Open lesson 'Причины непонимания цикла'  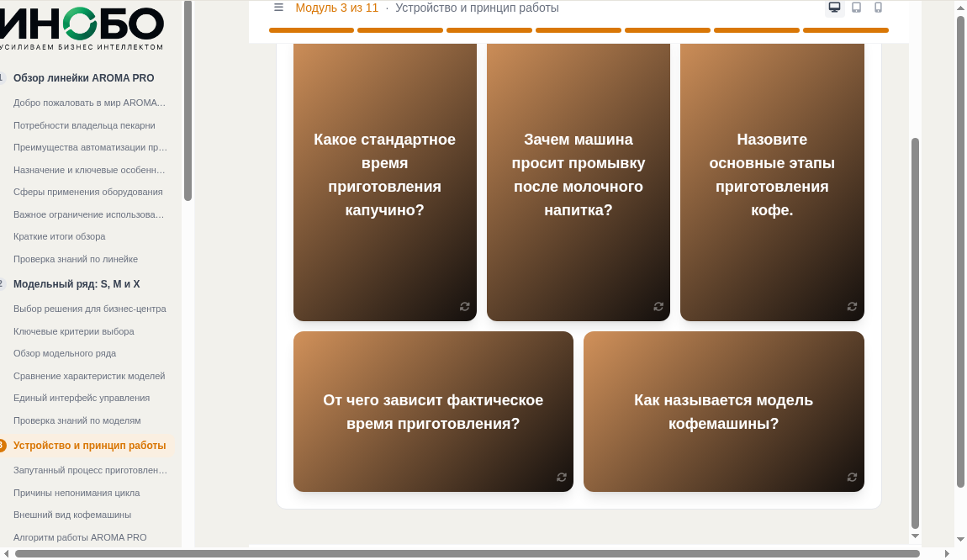(77, 493)
